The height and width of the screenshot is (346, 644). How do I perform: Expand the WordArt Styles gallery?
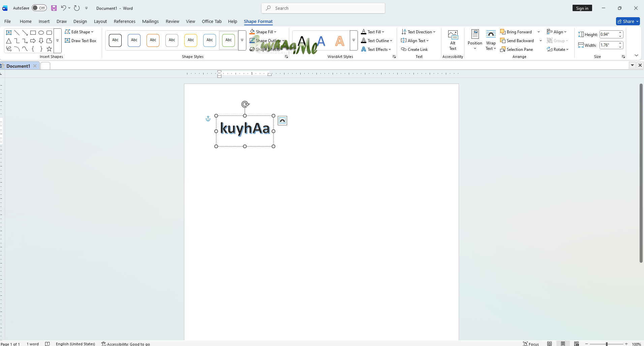pyautogui.click(x=354, y=40)
